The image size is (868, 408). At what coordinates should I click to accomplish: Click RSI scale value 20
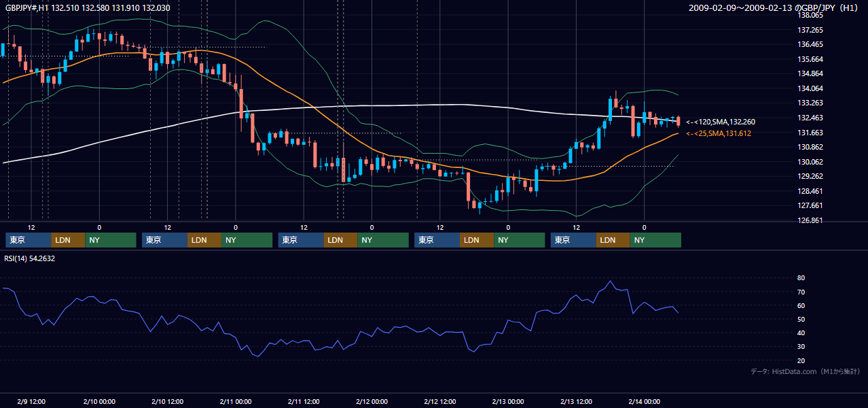click(x=801, y=360)
